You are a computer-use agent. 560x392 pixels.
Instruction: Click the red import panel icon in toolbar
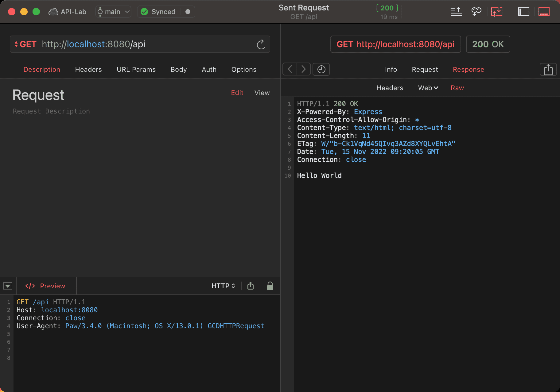click(496, 12)
